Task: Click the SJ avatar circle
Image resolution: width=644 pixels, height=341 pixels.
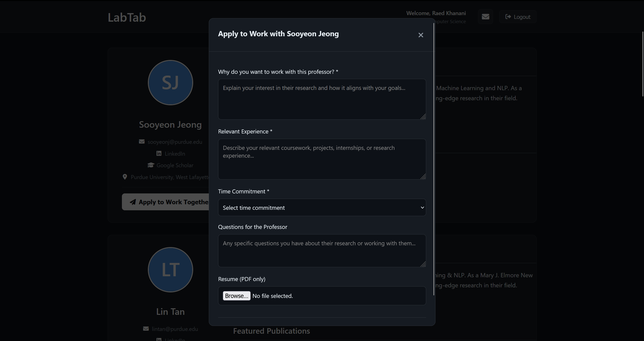Action: click(x=170, y=83)
